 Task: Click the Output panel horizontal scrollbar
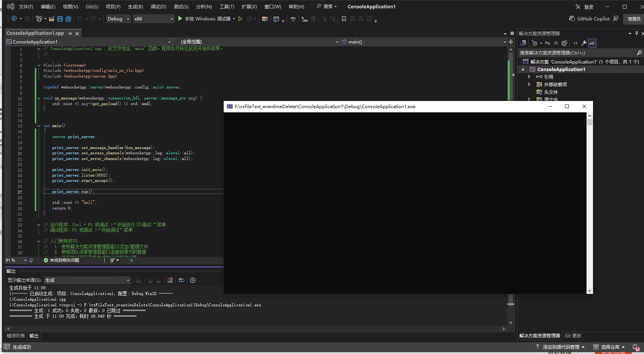pyautogui.click(x=256, y=329)
